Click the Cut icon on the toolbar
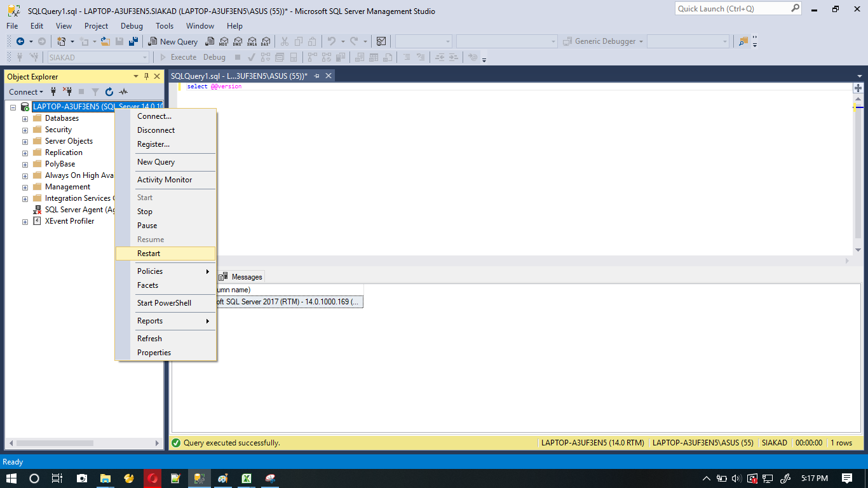This screenshot has width=868, height=488. click(286, 41)
